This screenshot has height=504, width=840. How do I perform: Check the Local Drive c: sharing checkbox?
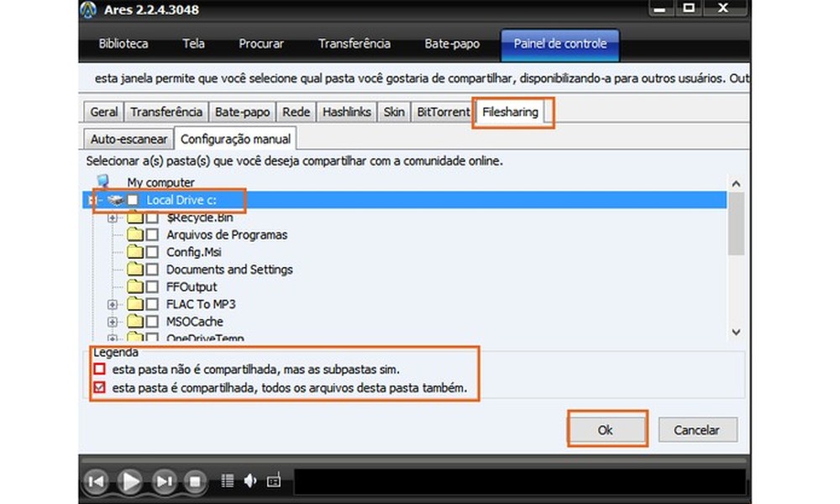tap(133, 200)
